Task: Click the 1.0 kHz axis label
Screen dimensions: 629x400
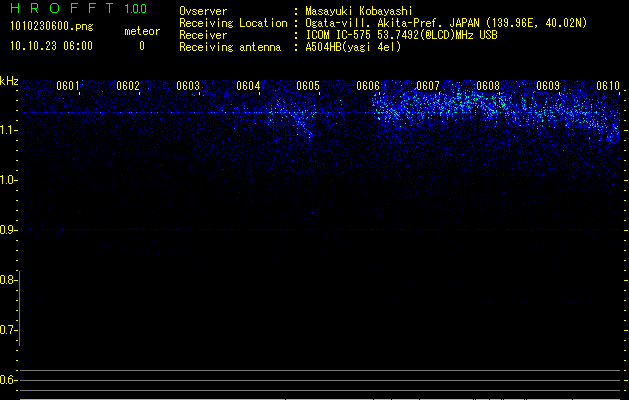Action: tap(7, 180)
